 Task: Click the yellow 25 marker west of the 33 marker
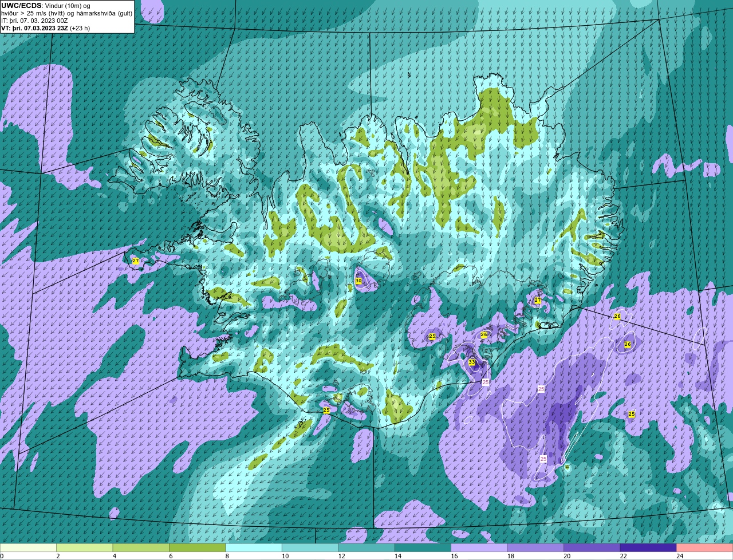click(432, 336)
